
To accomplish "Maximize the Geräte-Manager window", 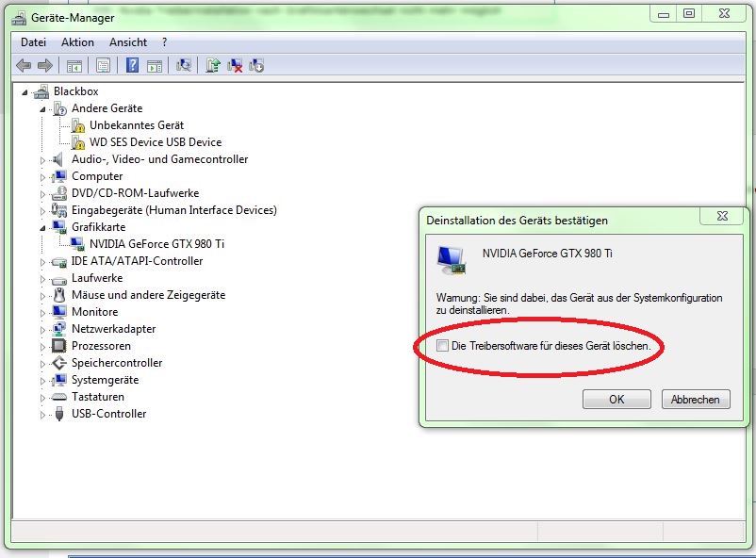I will tap(689, 13).
